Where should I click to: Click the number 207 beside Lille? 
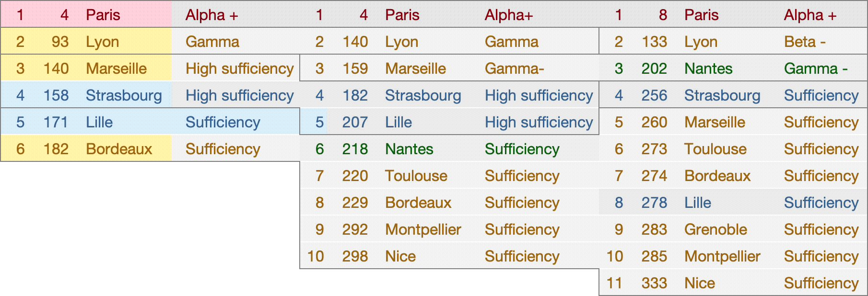click(x=355, y=122)
